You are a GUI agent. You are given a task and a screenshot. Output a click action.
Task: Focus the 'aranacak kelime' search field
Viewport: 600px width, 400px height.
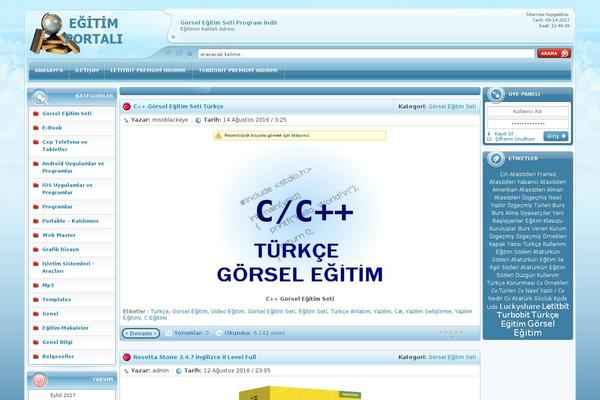[366, 54]
